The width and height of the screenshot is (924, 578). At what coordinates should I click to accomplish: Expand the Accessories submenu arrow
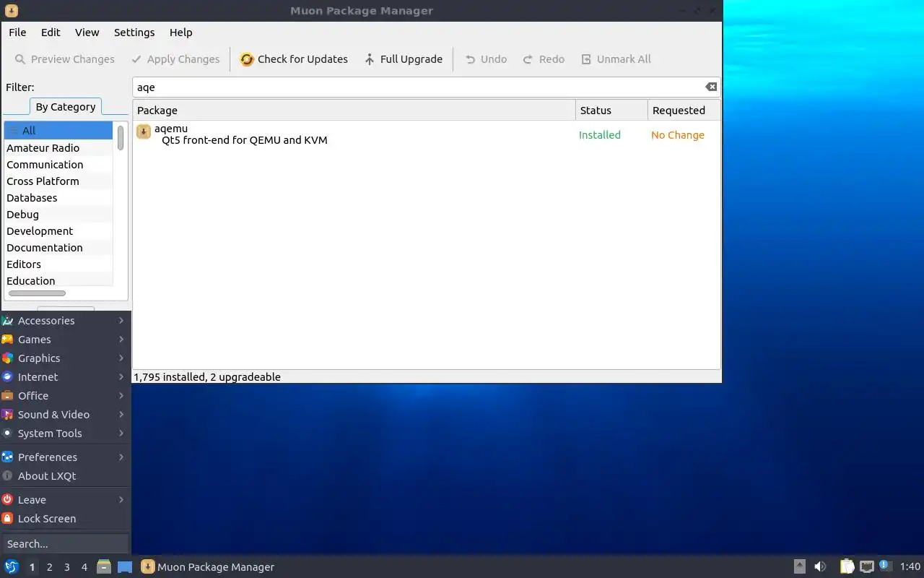coord(121,320)
